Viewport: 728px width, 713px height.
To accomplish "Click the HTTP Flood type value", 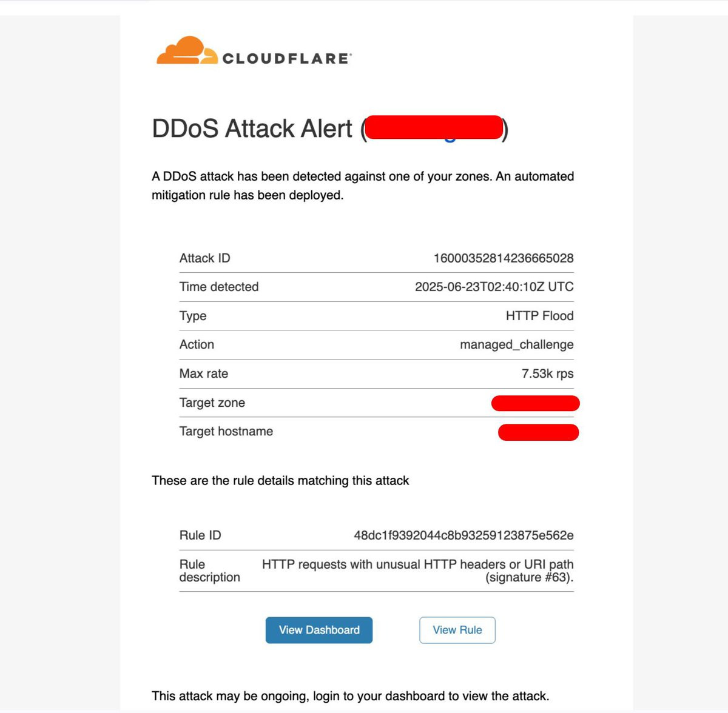I will coord(540,316).
